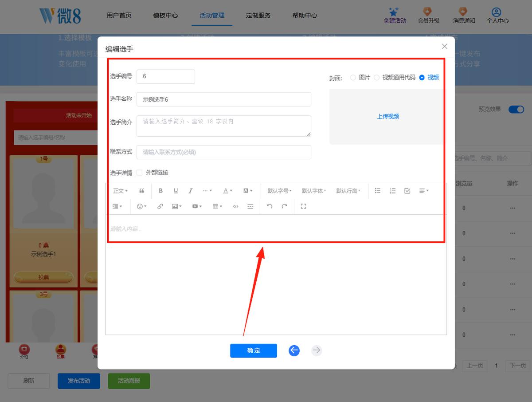Image resolution: width=532 pixels, height=402 pixels.
Task: Open the insert table dropdown
Action: pyautogui.click(x=217, y=206)
